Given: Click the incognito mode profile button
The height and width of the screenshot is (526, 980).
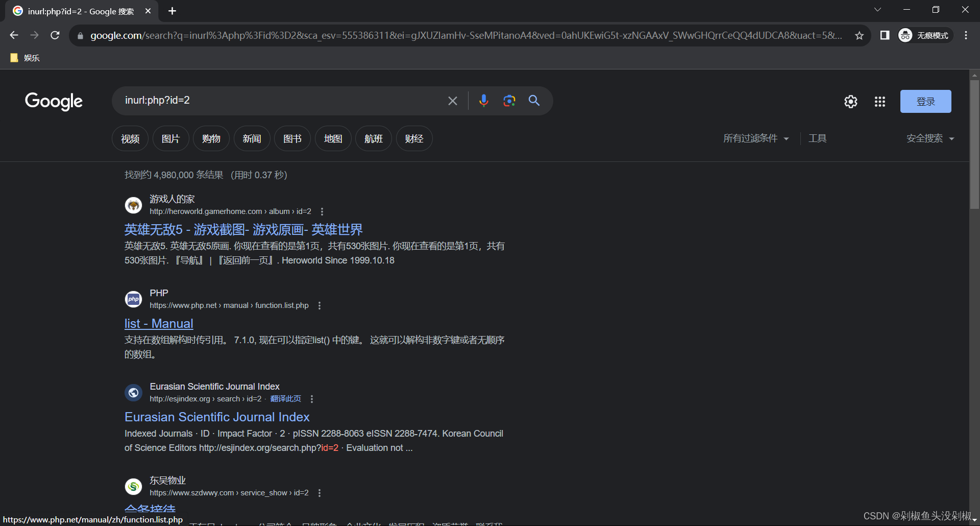Looking at the screenshot, I should 925,35.
